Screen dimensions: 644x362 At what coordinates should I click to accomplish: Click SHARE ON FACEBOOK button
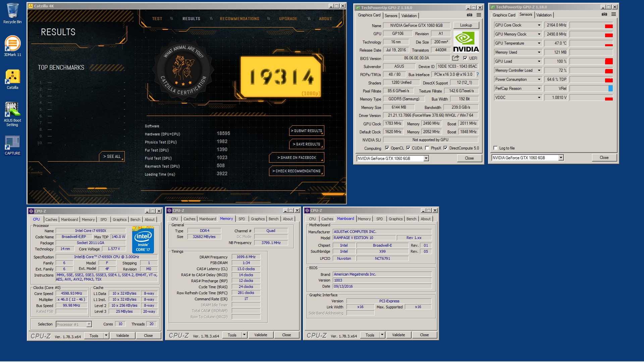coord(297,158)
